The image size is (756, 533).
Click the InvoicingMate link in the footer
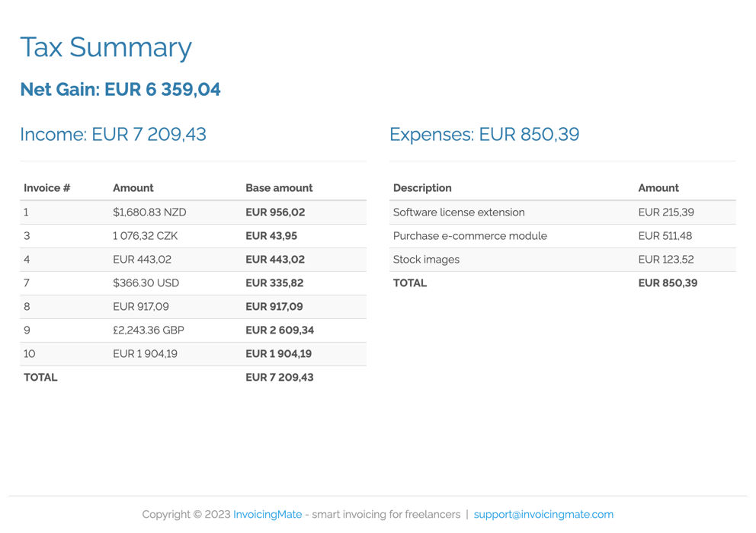tap(267, 514)
